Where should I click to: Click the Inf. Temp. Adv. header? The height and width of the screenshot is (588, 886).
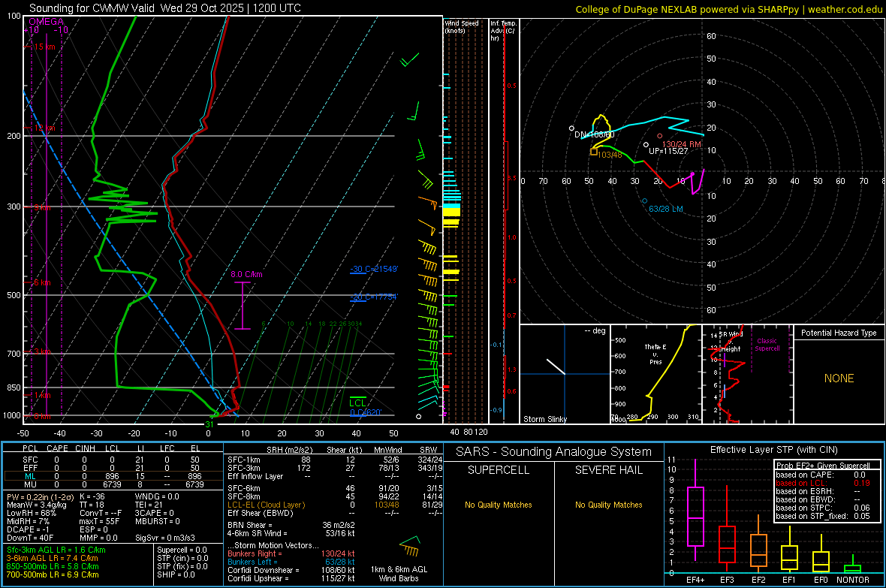tap(503, 31)
